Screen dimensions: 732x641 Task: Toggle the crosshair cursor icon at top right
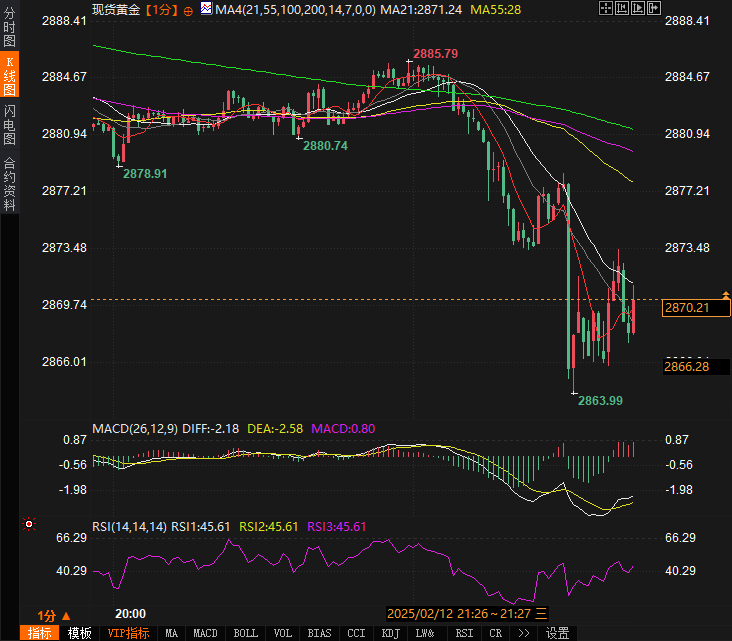pos(605,8)
